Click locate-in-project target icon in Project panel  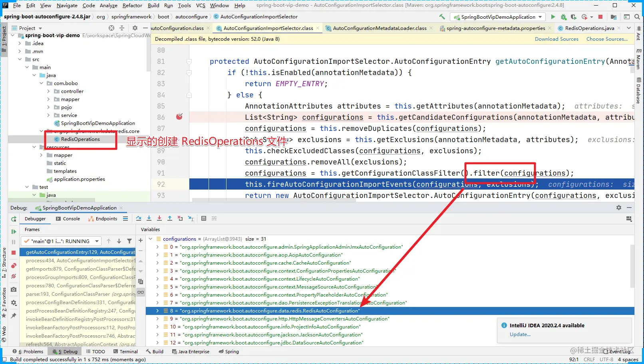click(x=111, y=28)
